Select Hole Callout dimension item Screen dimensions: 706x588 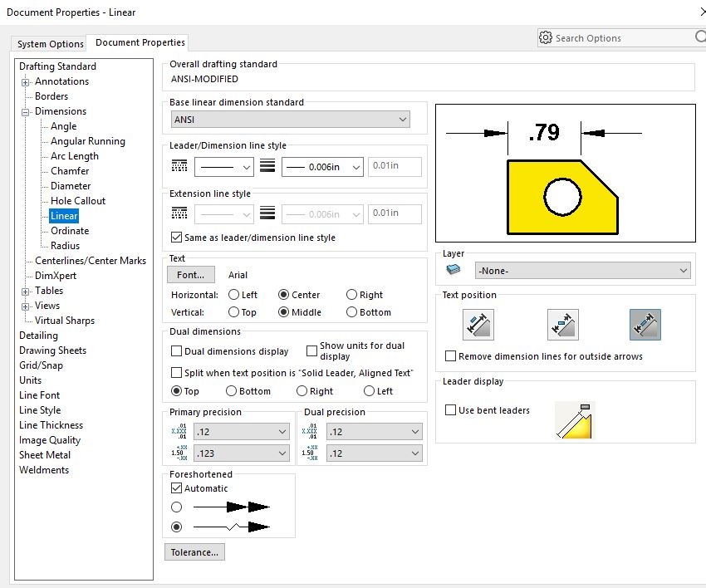78,201
